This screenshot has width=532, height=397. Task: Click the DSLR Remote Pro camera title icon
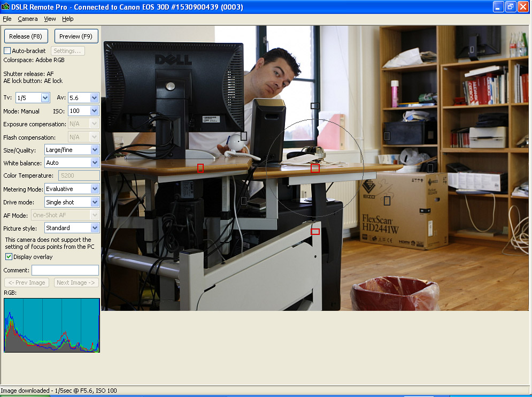pos(5,6)
